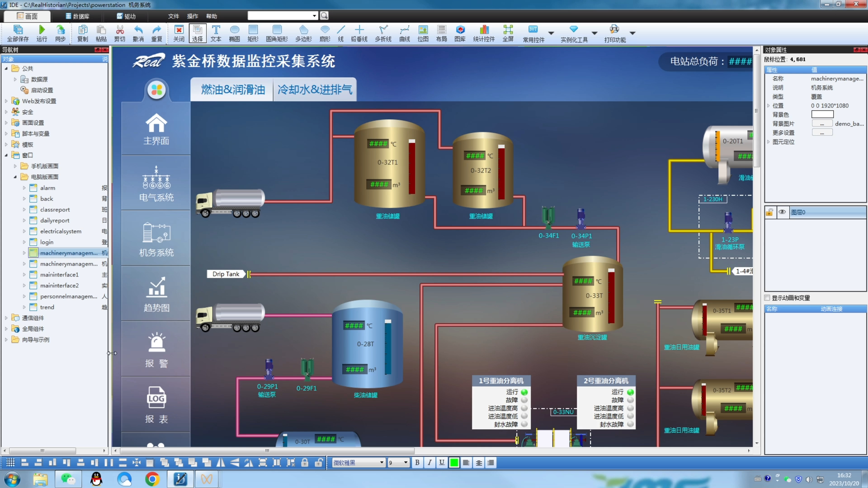Screen dimensions: 868x488
Task: Select the 选择 (Select) tool icon
Action: click(x=197, y=33)
